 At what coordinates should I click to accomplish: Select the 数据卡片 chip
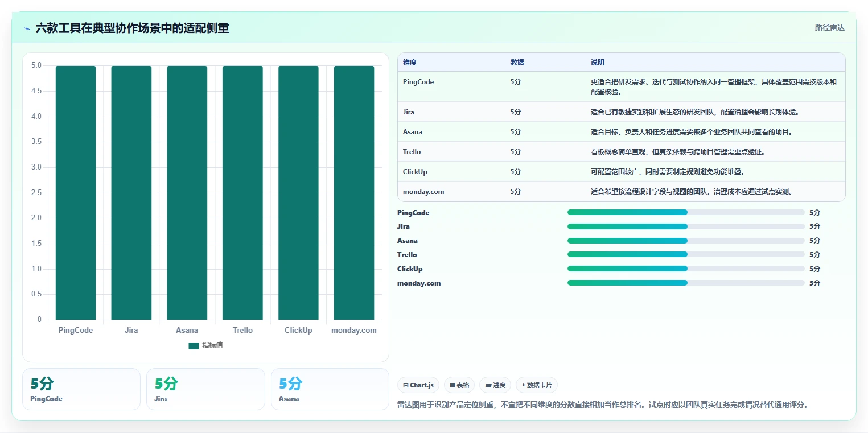tap(536, 385)
